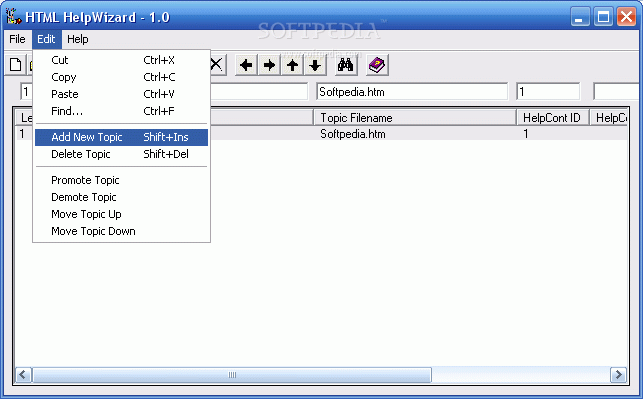The image size is (643, 399).
Task: Open the Help menu
Action: 78,39
